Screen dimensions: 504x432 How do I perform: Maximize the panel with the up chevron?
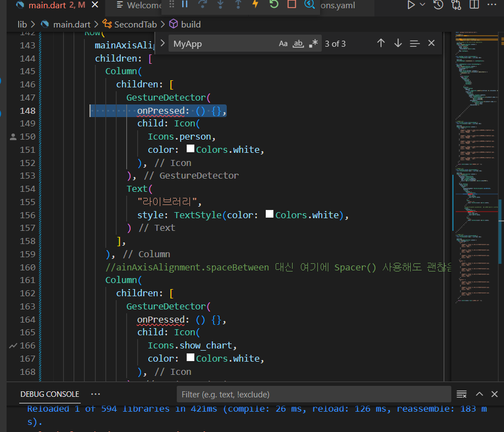pyautogui.click(x=479, y=394)
